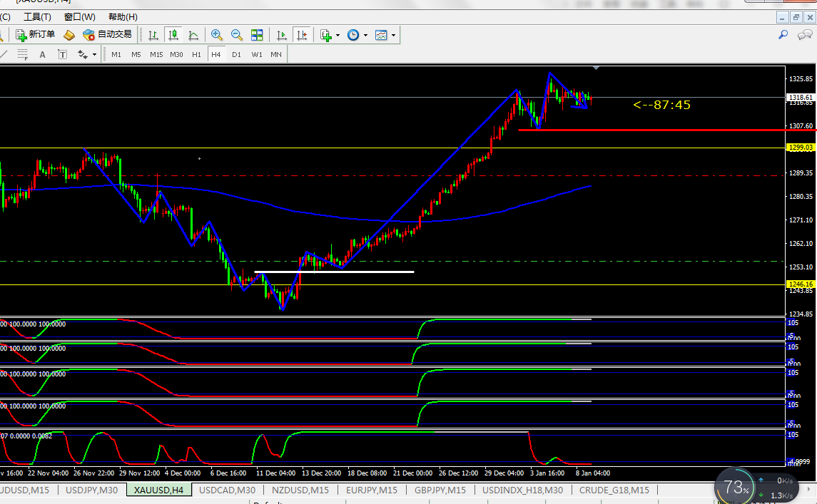Select the Fibonacci retracement drawing tool
This screenshot has width=817, height=504.
[x=22, y=54]
